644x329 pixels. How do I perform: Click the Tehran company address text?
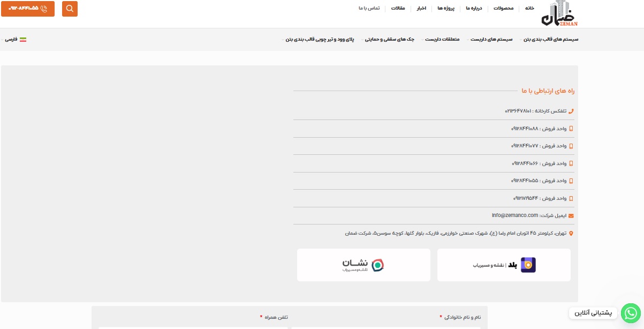click(x=456, y=233)
